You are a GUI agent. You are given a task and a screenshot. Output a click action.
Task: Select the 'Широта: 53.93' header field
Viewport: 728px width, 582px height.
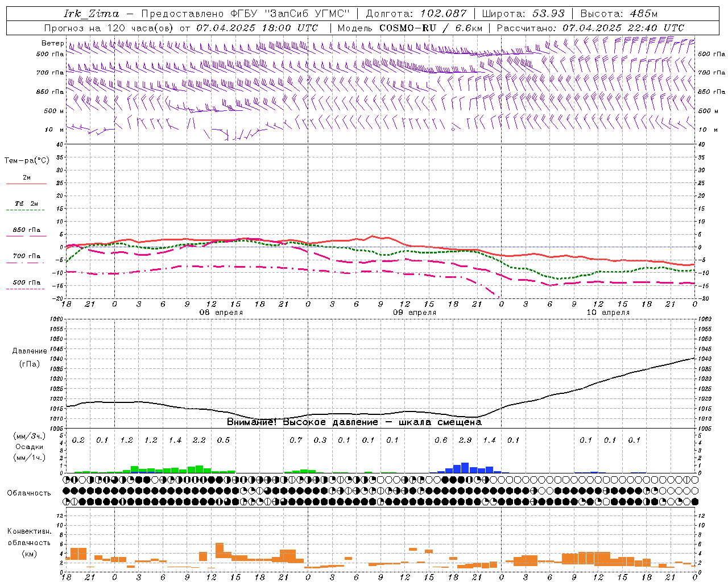pyautogui.click(x=523, y=14)
